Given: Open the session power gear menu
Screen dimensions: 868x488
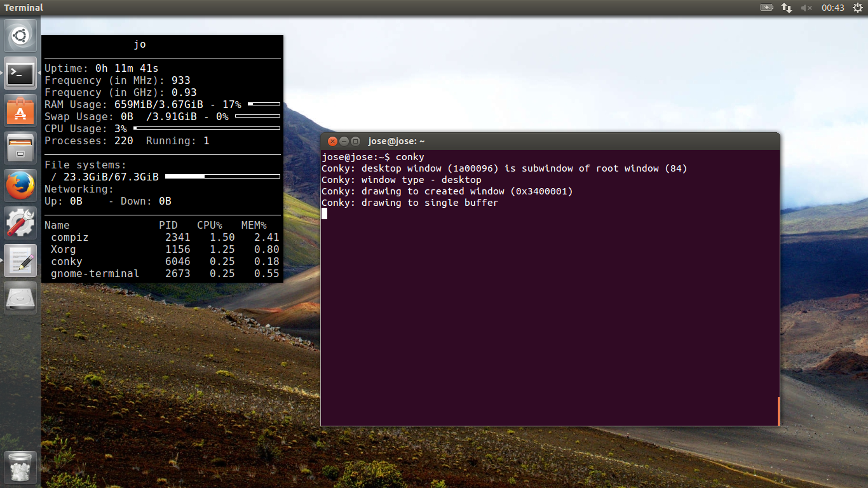Looking at the screenshot, I should click(857, 8).
